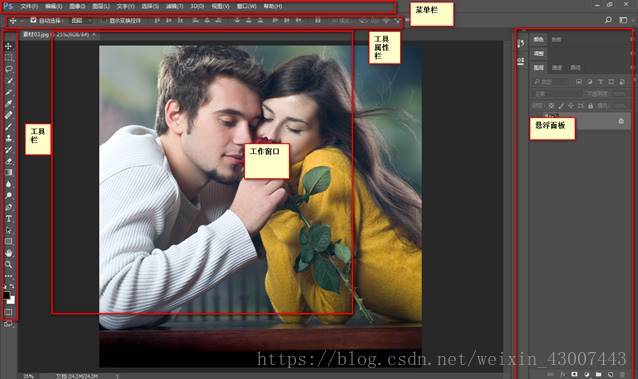Open the collapsed History panel icon
The height and width of the screenshot is (379, 638).
521,43
